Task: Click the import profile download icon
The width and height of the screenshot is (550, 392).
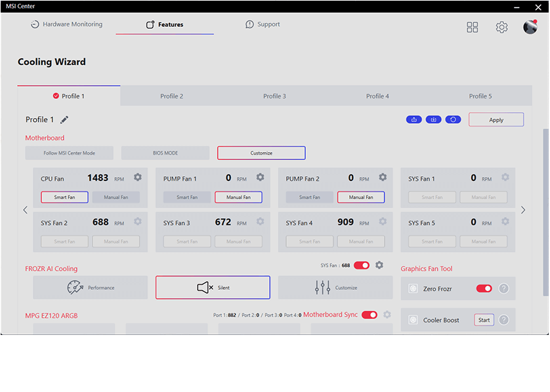Action: [x=434, y=119]
